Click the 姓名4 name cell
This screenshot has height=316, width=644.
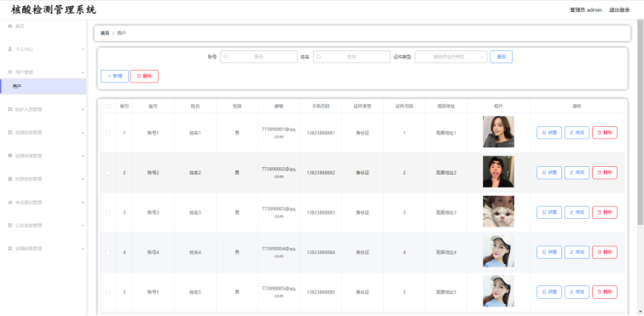coord(195,252)
